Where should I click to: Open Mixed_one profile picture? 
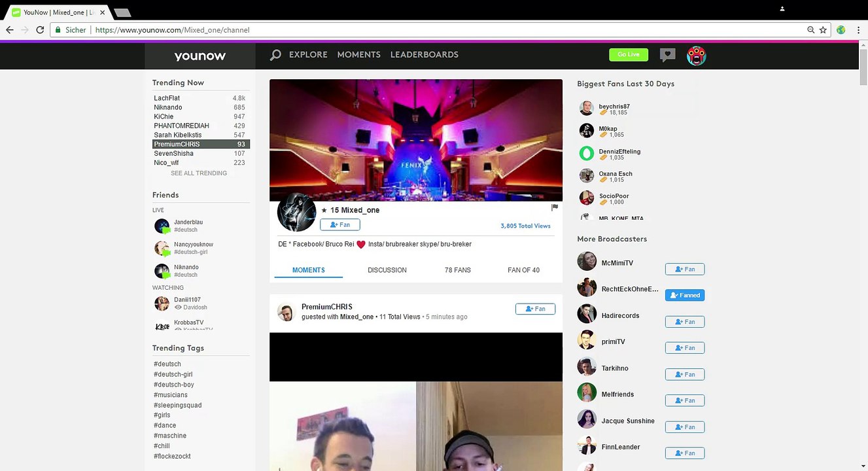tap(297, 212)
